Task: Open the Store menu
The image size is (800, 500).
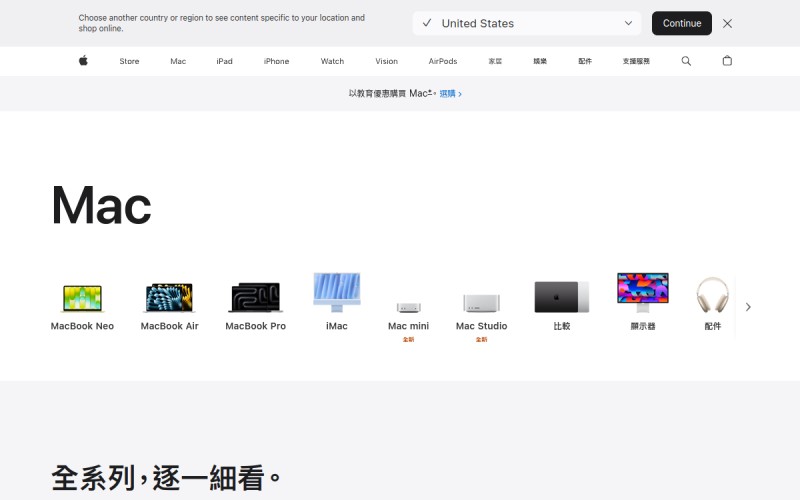Action: pyautogui.click(x=129, y=61)
